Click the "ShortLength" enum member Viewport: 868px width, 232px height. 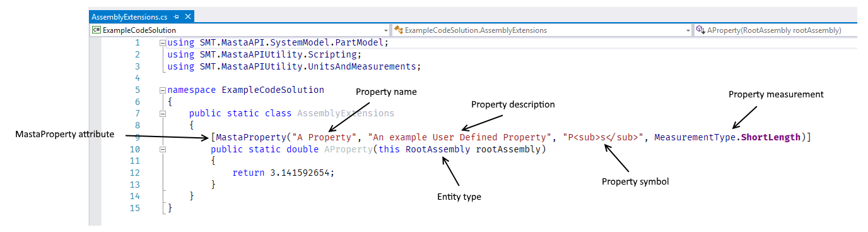[x=771, y=137]
